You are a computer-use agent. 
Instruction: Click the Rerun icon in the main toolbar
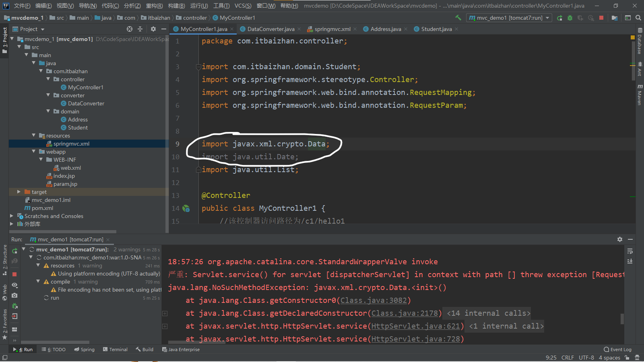click(559, 18)
